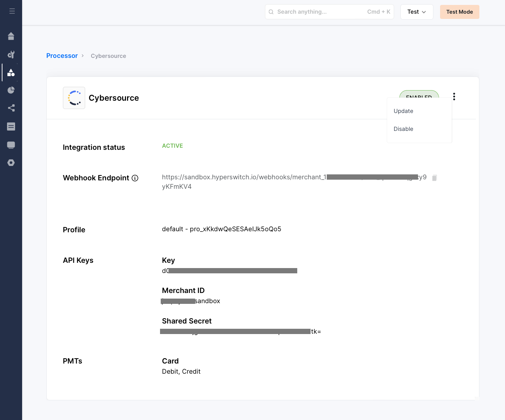Click the Cybersource logo thumbnail

click(x=74, y=98)
